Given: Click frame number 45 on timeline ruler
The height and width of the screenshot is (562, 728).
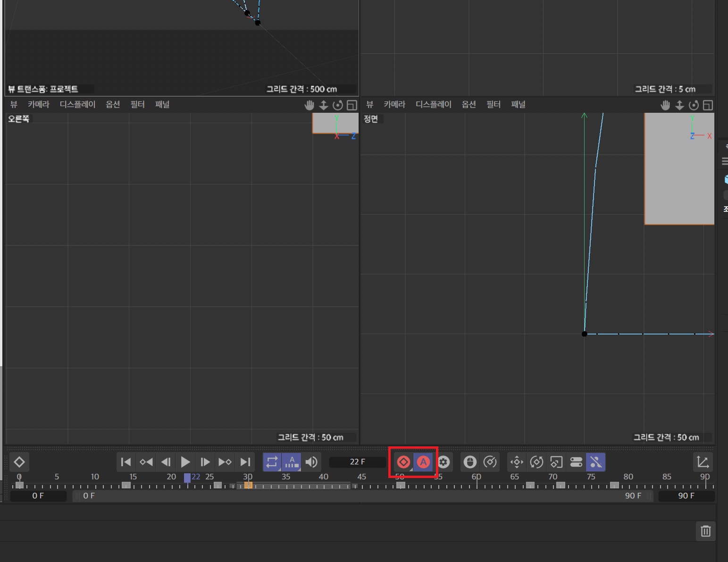Looking at the screenshot, I should click(x=361, y=477).
